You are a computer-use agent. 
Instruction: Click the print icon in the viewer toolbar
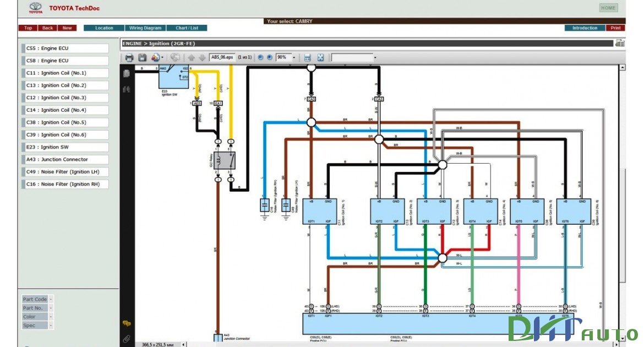[129, 58]
